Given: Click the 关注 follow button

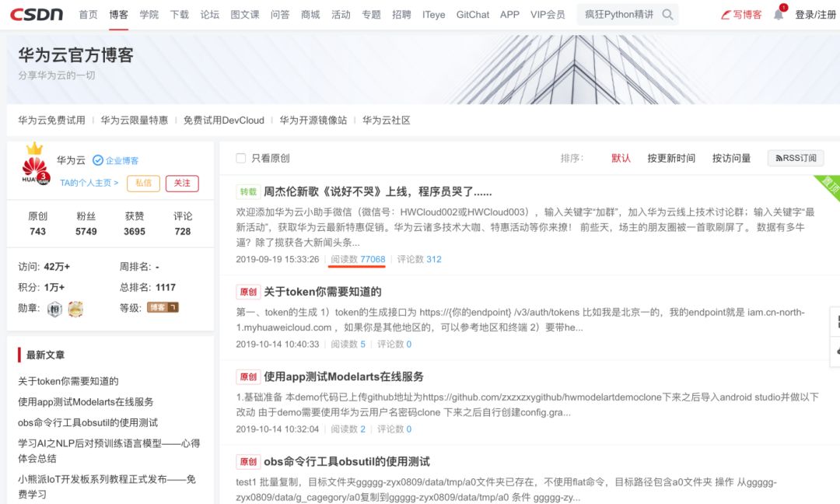Looking at the screenshot, I should (182, 184).
